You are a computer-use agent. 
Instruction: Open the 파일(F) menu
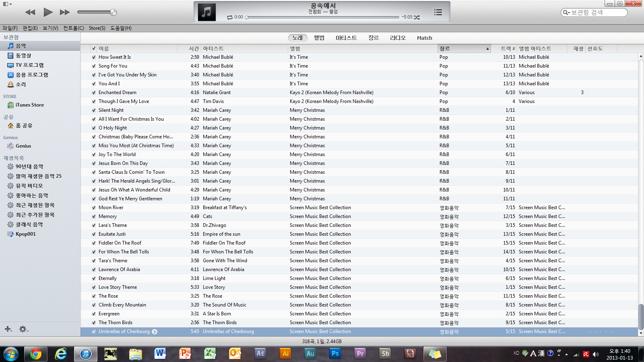click(x=10, y=28)
